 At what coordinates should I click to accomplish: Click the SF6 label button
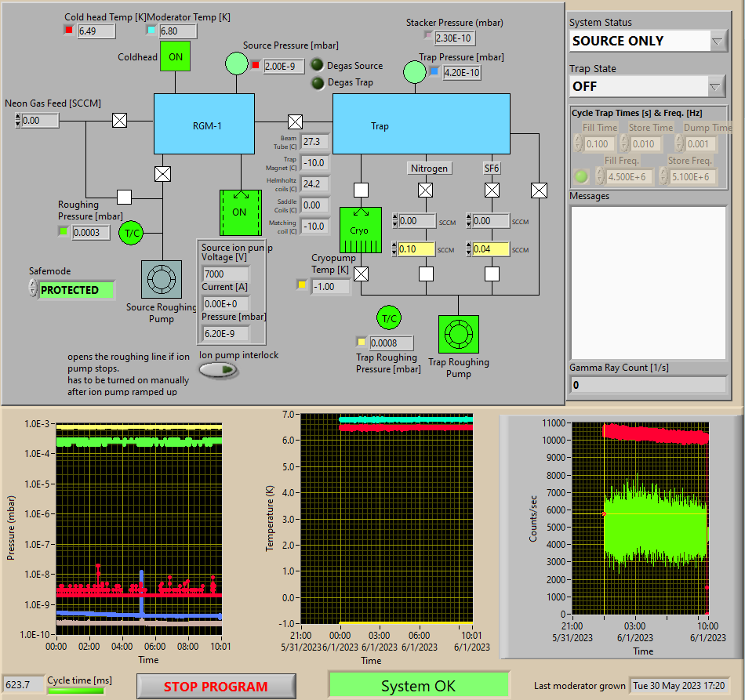coord(492,168)
